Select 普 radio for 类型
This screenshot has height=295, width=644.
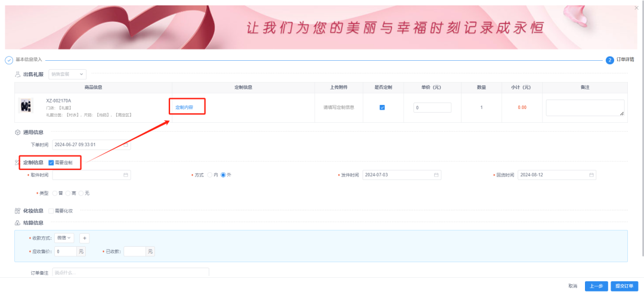pos(55,193)
